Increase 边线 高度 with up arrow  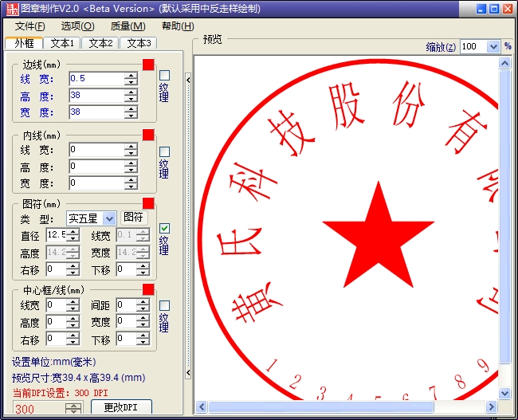tap(131, 92)
